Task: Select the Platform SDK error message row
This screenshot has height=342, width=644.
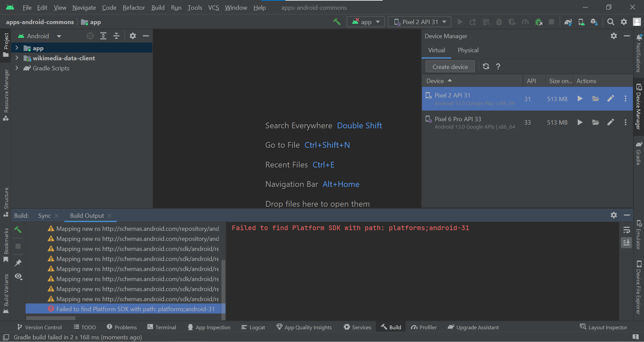Action: [134, 309]
